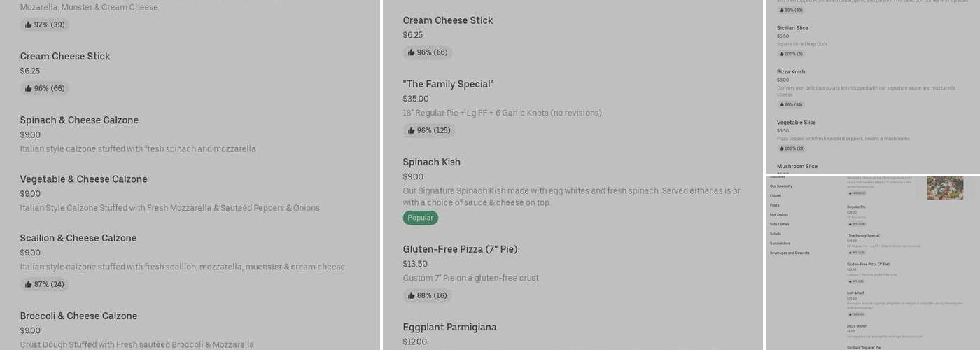Click the thumbs-up icon beside 100% (28)
Image resolution: width=980 pixels, height=350 pixels.
click(782, 148)
